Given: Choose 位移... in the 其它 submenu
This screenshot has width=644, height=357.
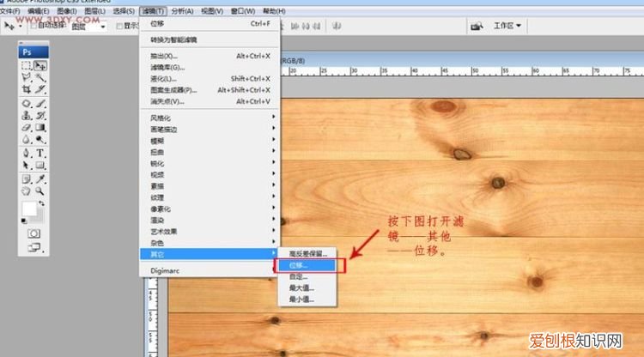Looking at the screenshot, I should pyautogui.click(x=307, y=265).
